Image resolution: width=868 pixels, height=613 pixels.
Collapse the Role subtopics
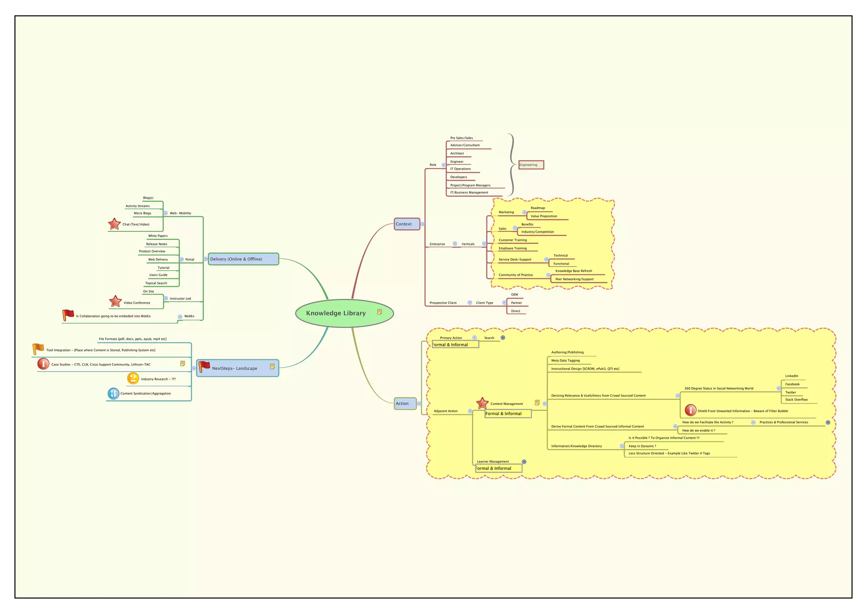(x=444, y=165)
